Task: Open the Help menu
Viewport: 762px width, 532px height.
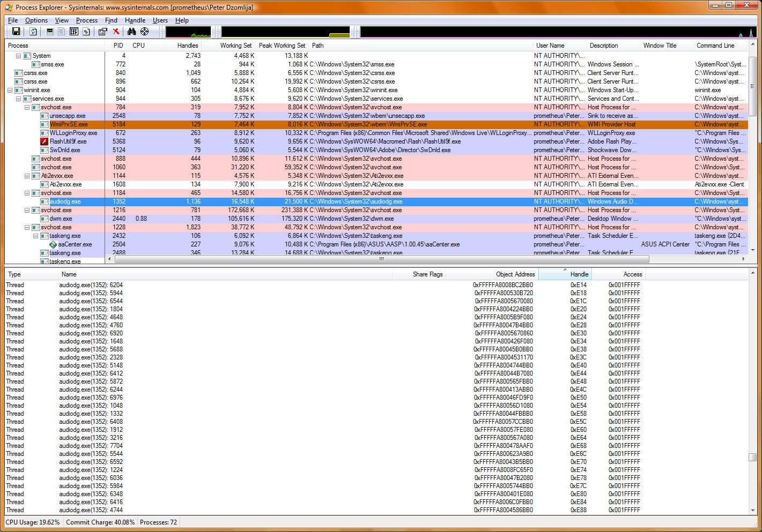Action: [182, 20]
